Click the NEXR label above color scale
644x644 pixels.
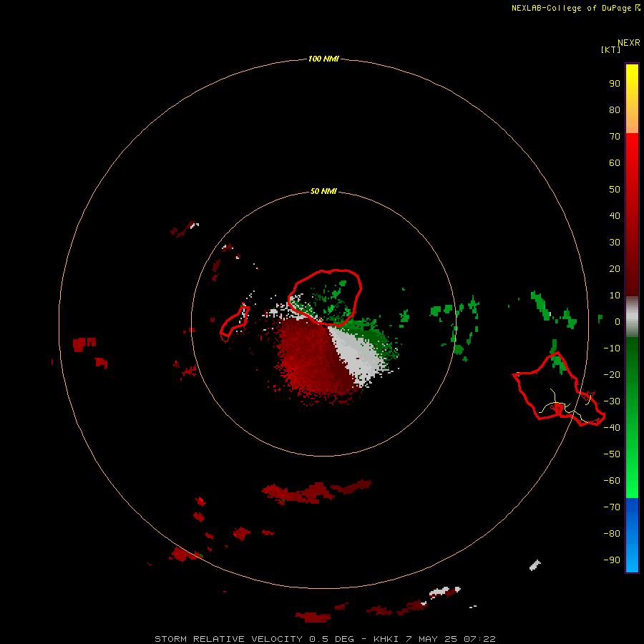[x=629, y=43]
